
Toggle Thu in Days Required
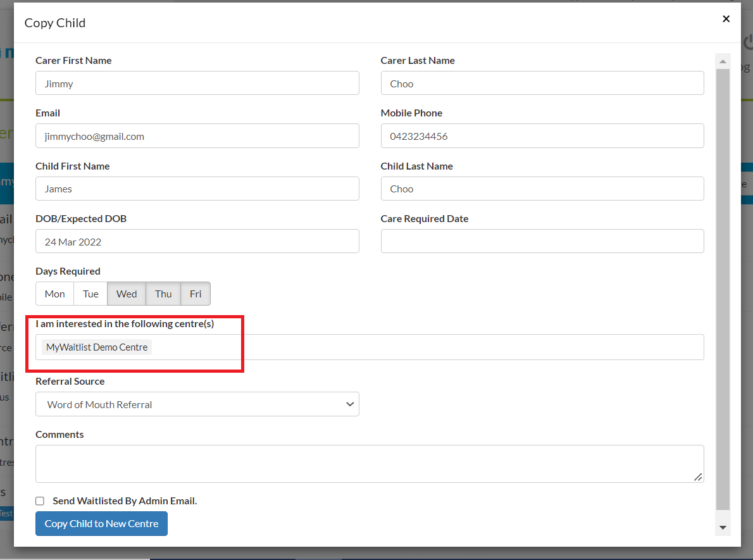tap(163, 294)
